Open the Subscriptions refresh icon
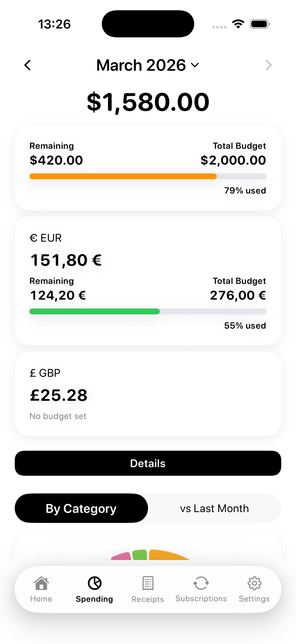This screenshot has height=644, width=296. [201, 583]
